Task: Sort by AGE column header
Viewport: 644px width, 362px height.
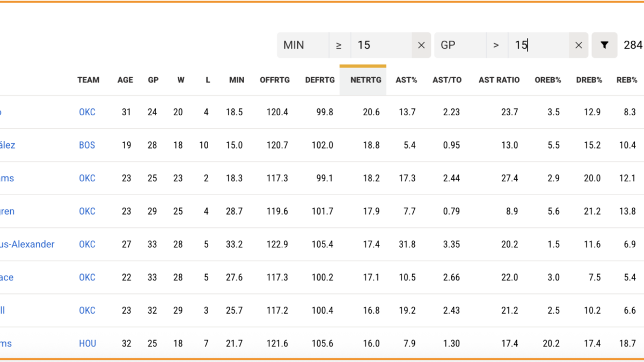Action: 125,80
